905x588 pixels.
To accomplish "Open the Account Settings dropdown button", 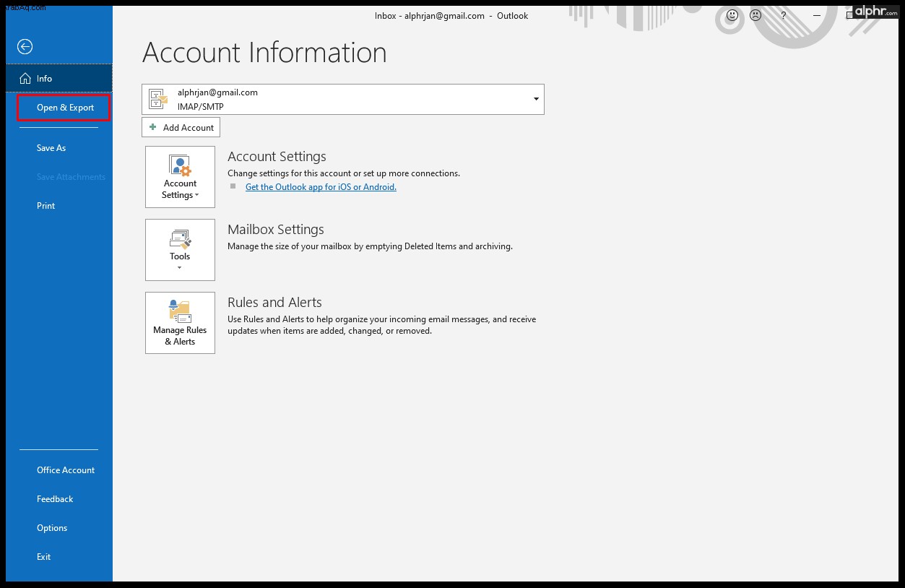I will (x=180, y=177).
